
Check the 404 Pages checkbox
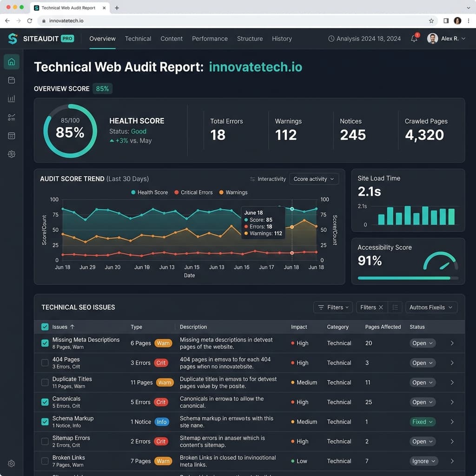coord(45,363)
